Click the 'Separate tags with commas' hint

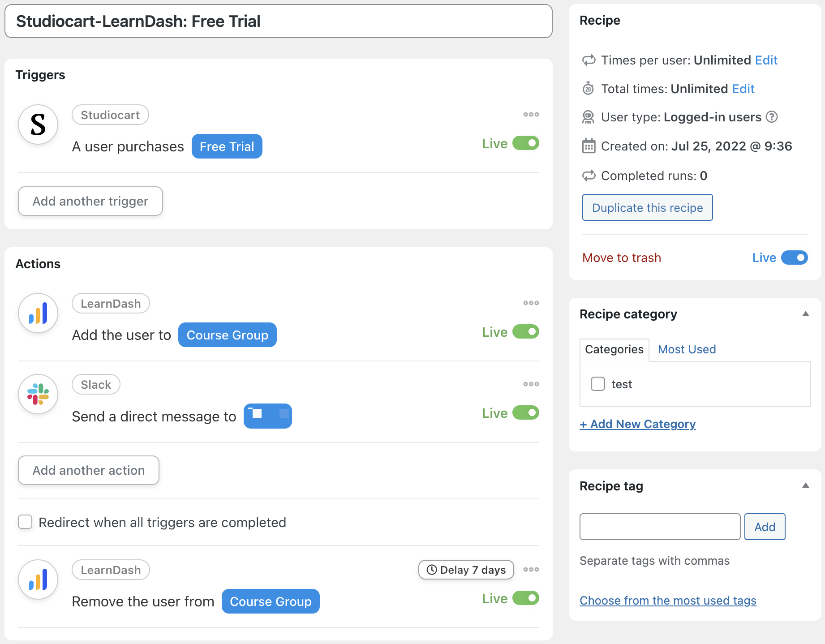click(655, 561)
